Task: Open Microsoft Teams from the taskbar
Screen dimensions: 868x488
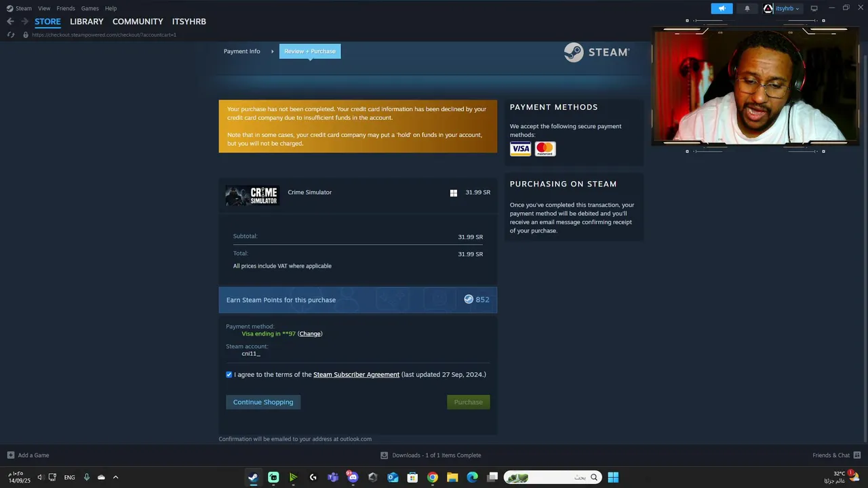Action: [x=333, y=478]
